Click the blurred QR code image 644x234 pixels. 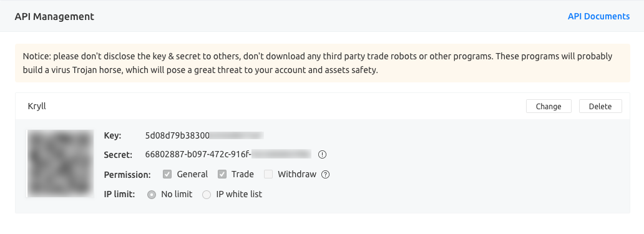pyautogui.click(x=60, y=163)
